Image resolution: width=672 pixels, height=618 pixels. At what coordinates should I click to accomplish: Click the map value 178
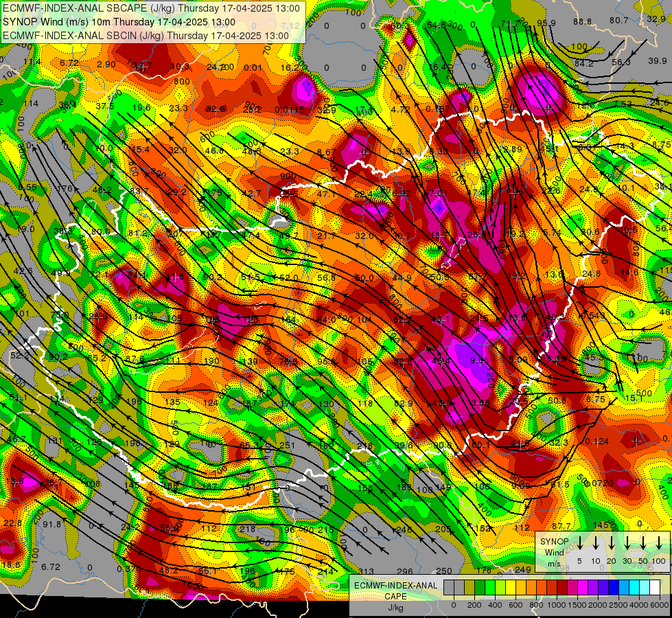(484, 570)
